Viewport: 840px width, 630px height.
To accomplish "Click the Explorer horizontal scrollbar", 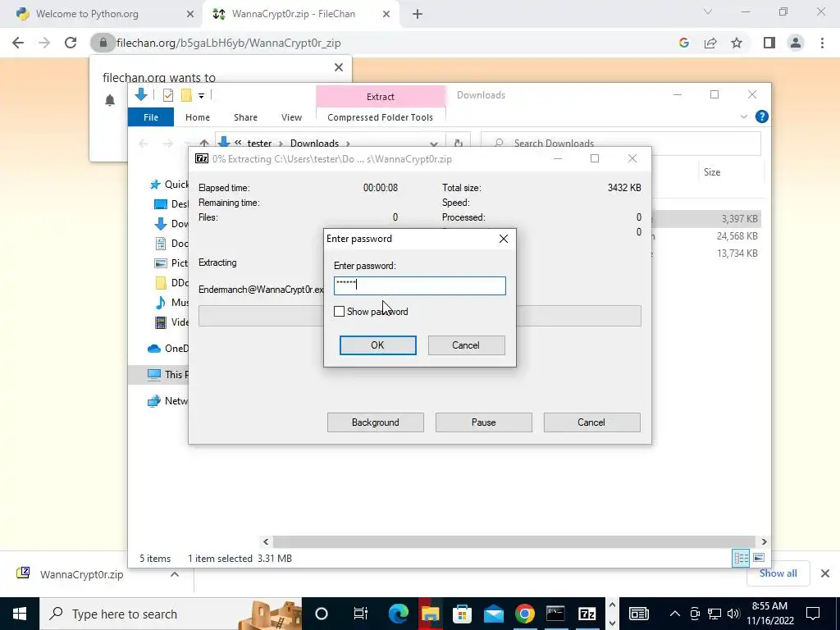I will tap(514, 541).
